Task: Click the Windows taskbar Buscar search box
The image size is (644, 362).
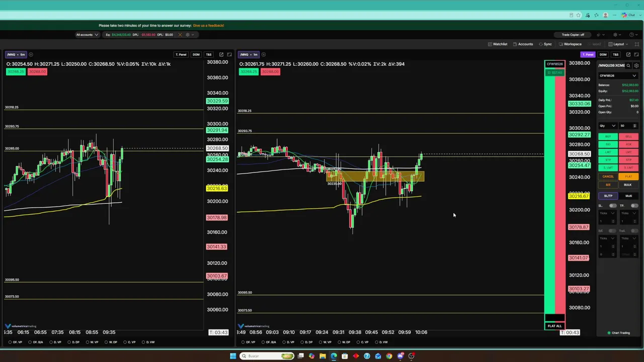Action: [x=267, y=356]
